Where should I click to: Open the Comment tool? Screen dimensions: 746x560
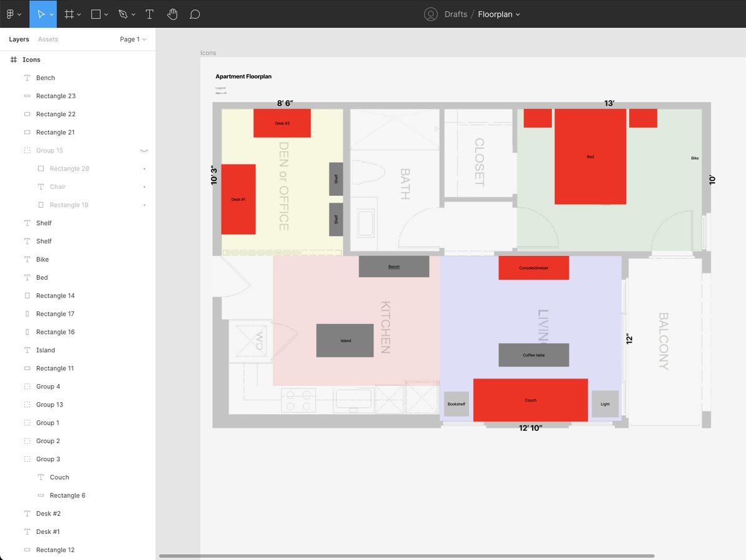click(195, 14)
